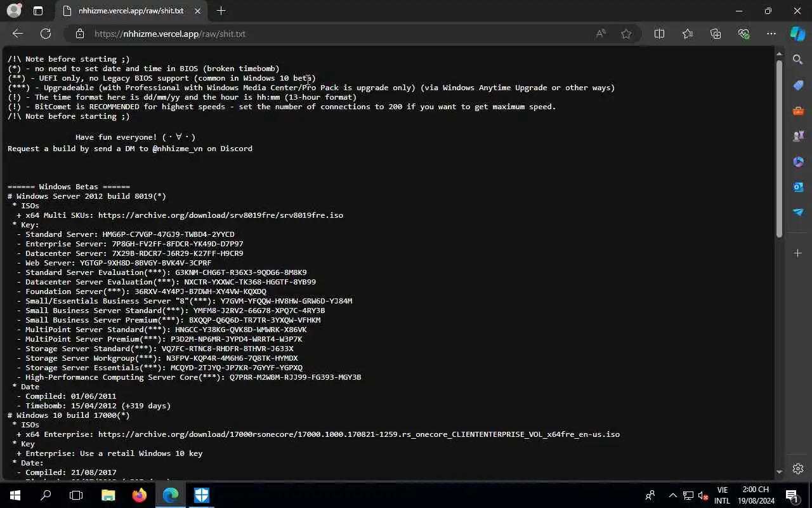
Task: Open Task View on taskbar
Action: (x=76, y=495)
